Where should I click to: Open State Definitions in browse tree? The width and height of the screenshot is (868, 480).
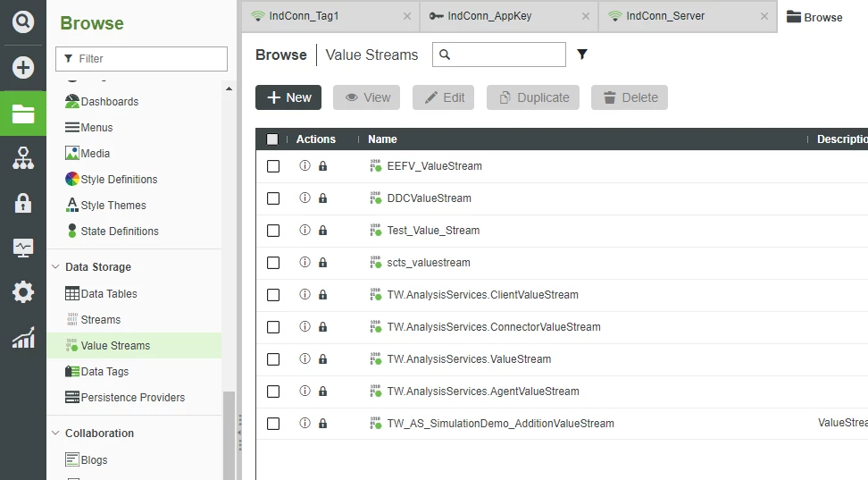tap(113, 232)
